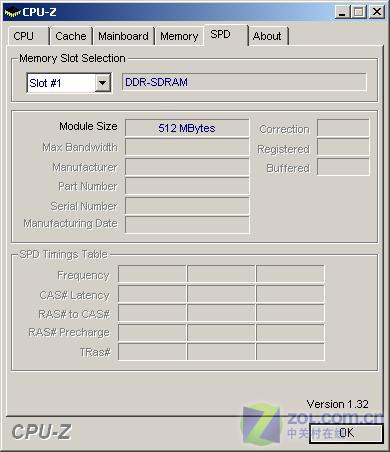
Task: Click the SPD tab
Action: [226, 35]
